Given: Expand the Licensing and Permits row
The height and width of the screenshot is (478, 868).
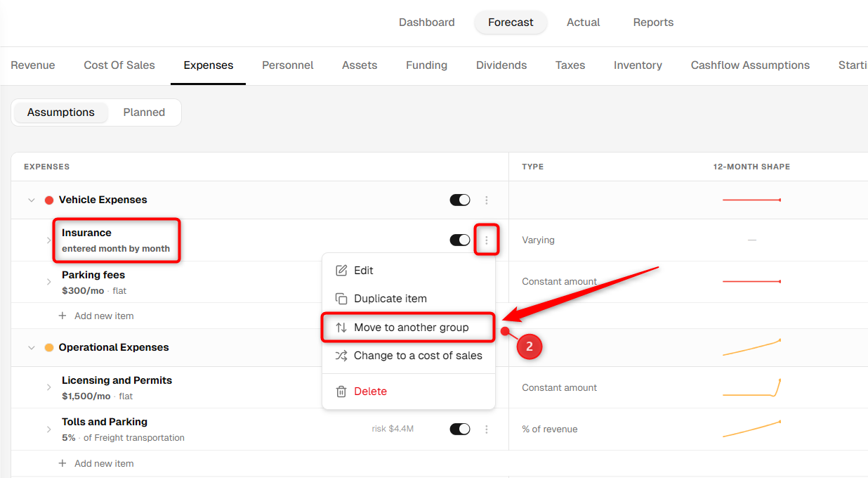Looking at the screenshot, I should [x=48, y=387].
